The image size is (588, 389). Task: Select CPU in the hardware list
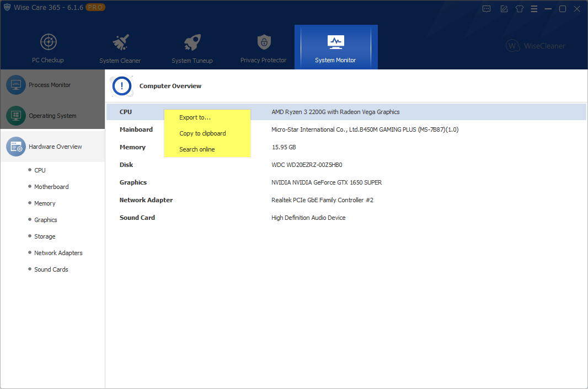point(40,170)
